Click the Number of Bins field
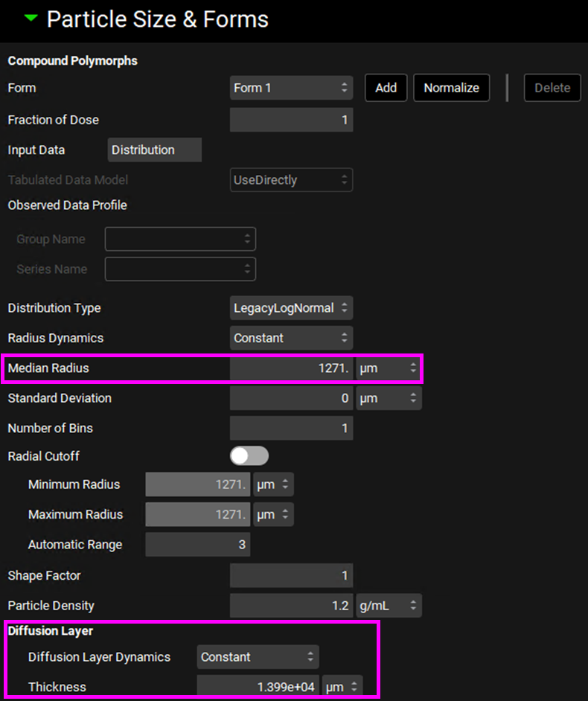 click(291, 429)
